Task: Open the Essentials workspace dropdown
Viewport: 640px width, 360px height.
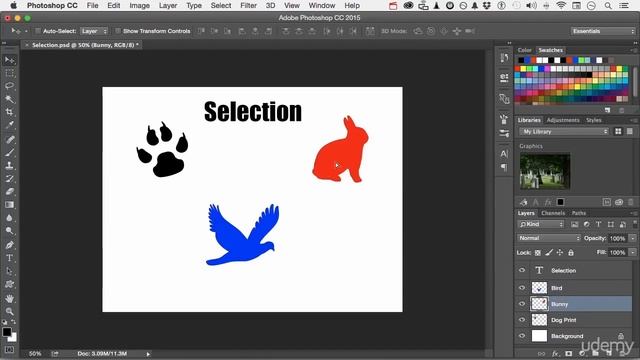Action: click(x=603, y=31)
